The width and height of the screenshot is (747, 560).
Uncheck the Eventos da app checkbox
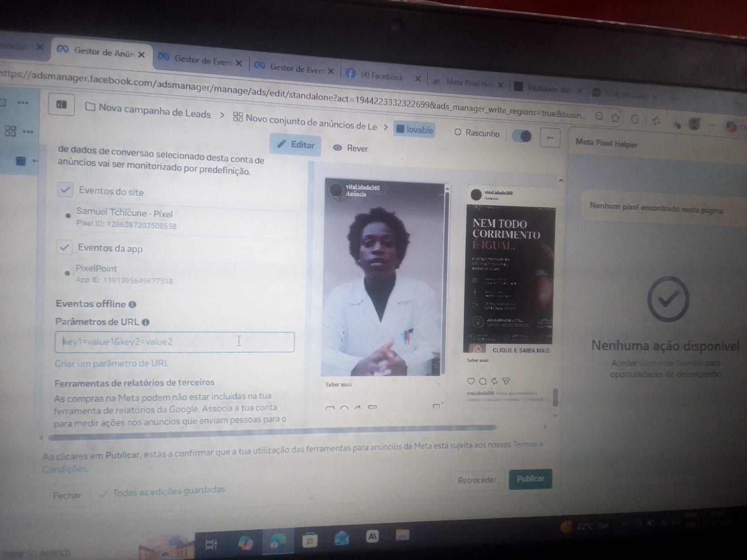(x=64, y=247)
